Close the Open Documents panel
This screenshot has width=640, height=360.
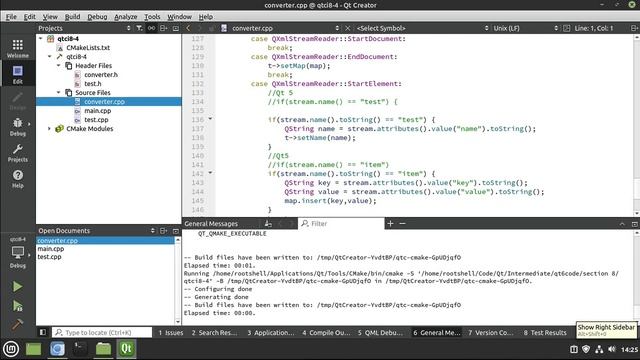pos(176,231)
